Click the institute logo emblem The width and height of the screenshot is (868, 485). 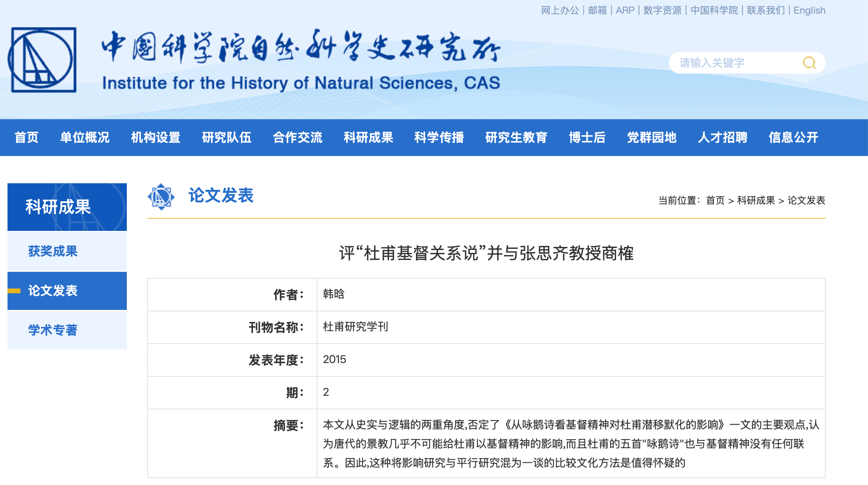(42, 60)
